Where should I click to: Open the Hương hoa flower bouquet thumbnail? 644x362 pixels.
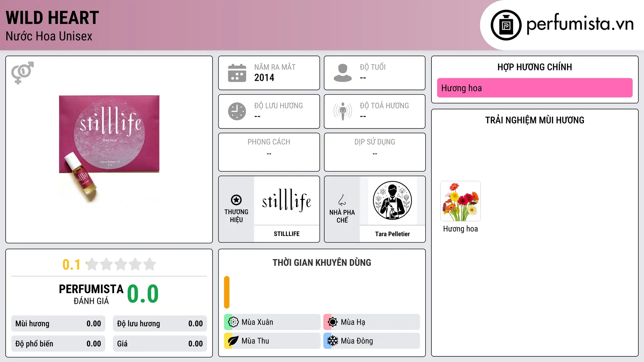(x=460, y=201)
